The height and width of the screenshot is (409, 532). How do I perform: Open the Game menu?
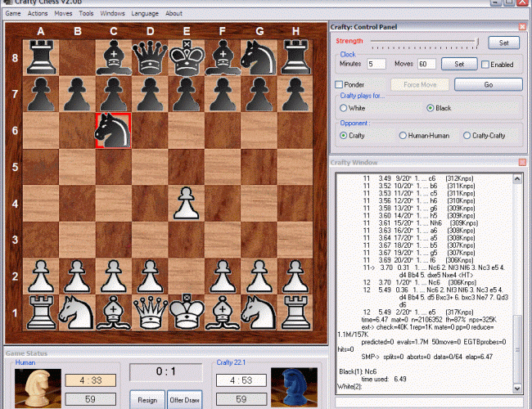coord(13,13)
